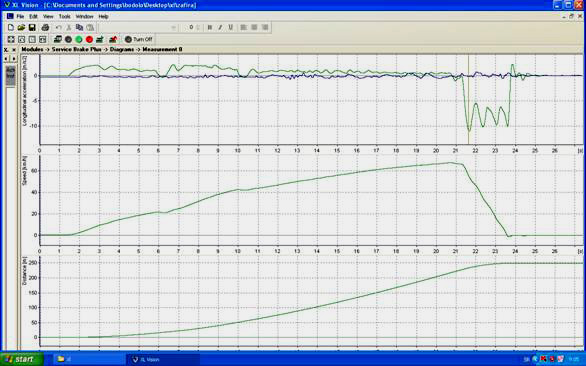Viewport: 586px width, 366px height.
Task: Click the right arrow in side panel
Action: pyautogui.click(x=14, y=59)
